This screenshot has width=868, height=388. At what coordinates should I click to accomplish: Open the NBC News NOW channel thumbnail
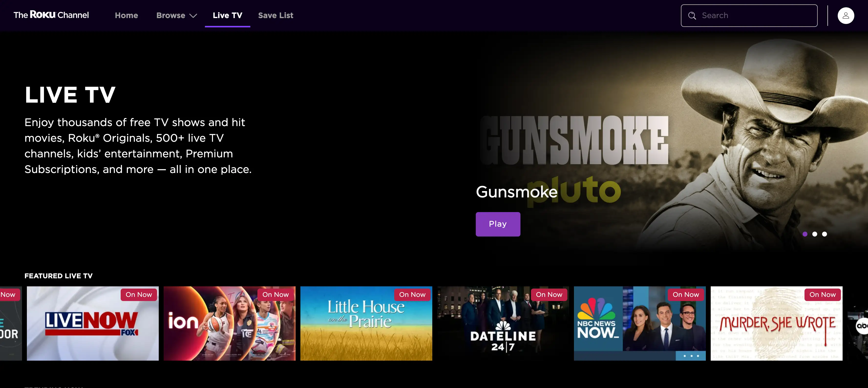[x=640, y=323]
